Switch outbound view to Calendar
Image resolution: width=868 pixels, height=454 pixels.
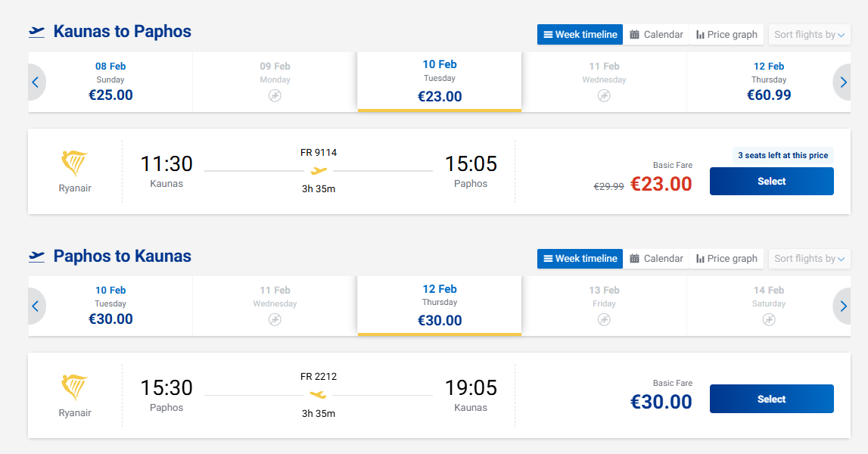[x=656, y=35]
